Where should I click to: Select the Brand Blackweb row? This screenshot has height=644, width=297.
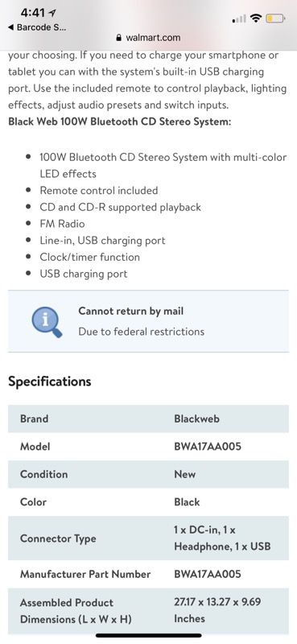[x=148, y=419]
